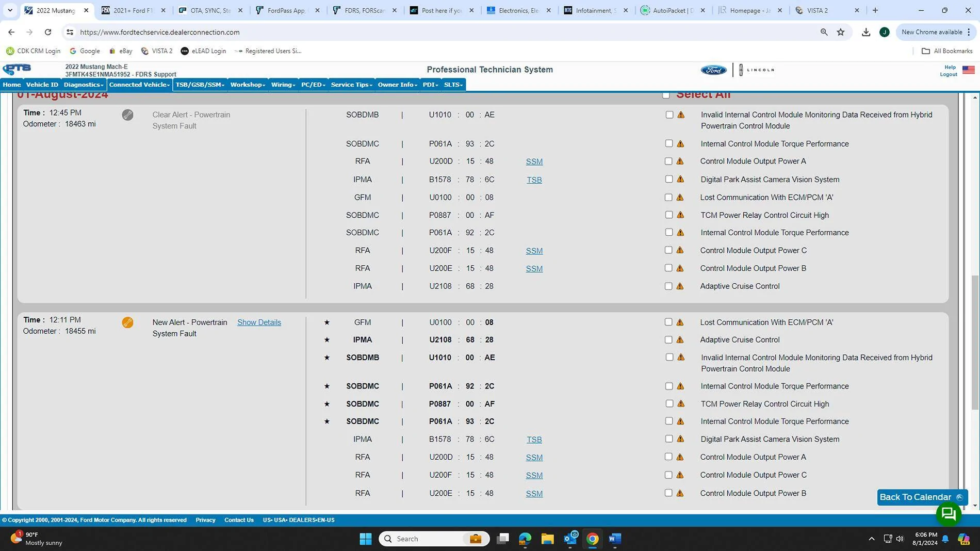Click the US flag language icon
Screen dimensions: 980x551
click(x=968, y=70)
